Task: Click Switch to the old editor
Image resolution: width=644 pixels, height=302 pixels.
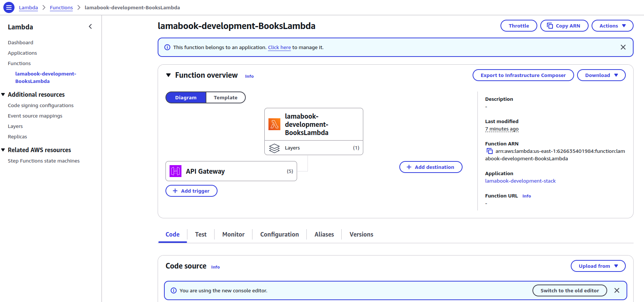Action: pyautogui.click(x=570, y=290)
